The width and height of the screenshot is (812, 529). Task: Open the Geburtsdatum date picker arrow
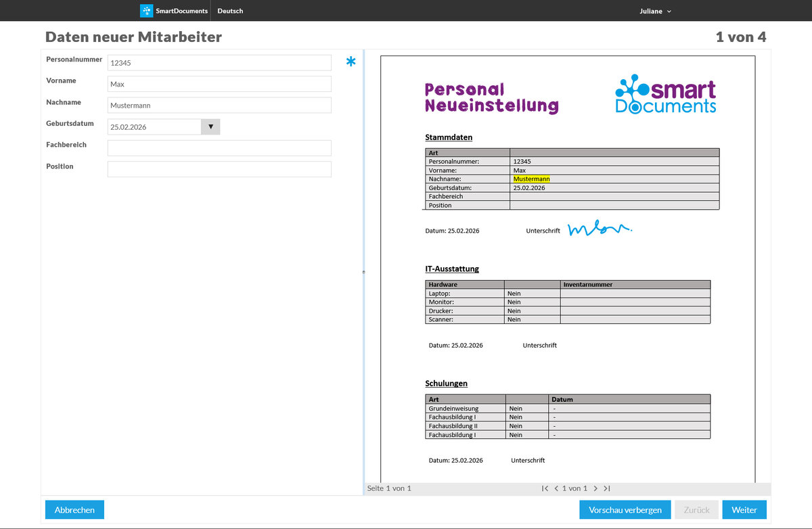[210, 127]
